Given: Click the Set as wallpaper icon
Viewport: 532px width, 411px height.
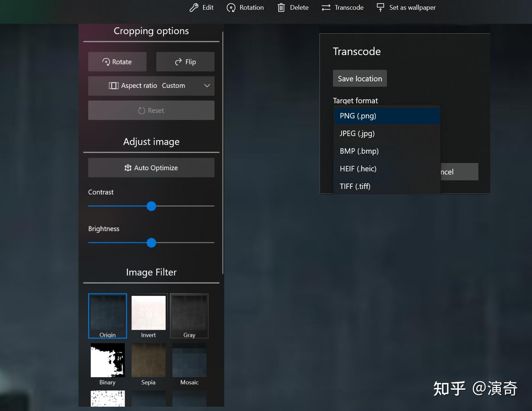Looking at the screenshot, I should [380, 7].
